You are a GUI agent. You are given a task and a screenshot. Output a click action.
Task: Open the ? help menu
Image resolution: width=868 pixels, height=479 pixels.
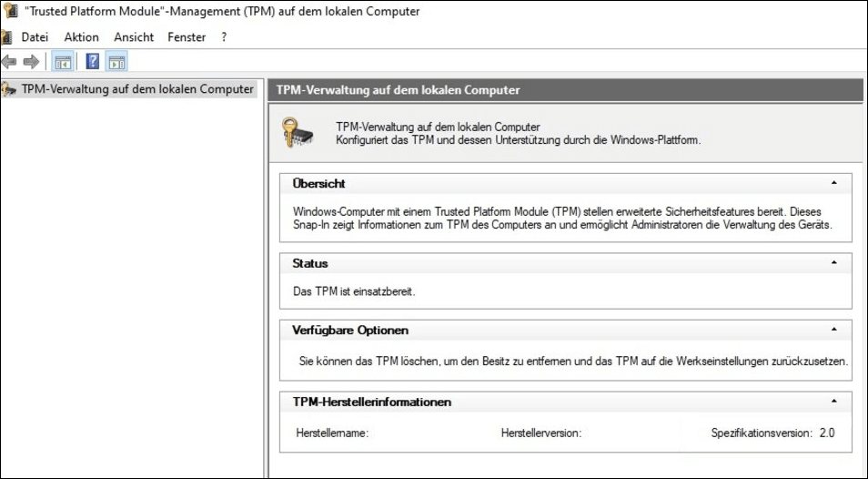(224, 37)
